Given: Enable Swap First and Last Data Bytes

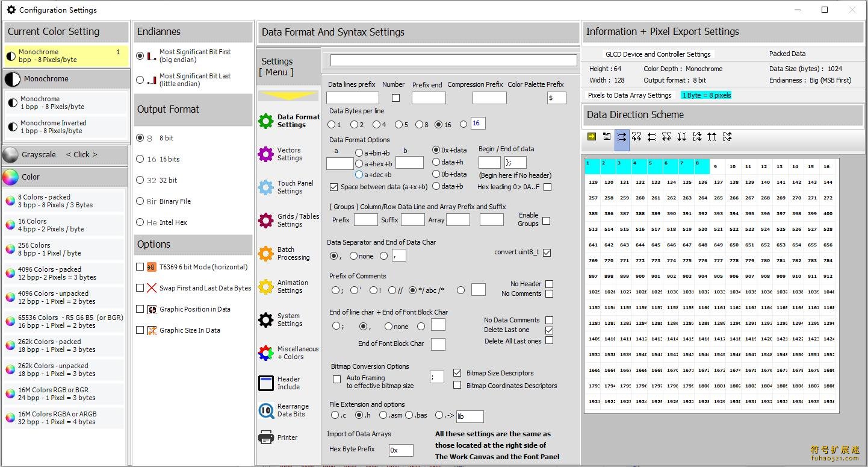Looking at the screenshot, I should [140, 288].
